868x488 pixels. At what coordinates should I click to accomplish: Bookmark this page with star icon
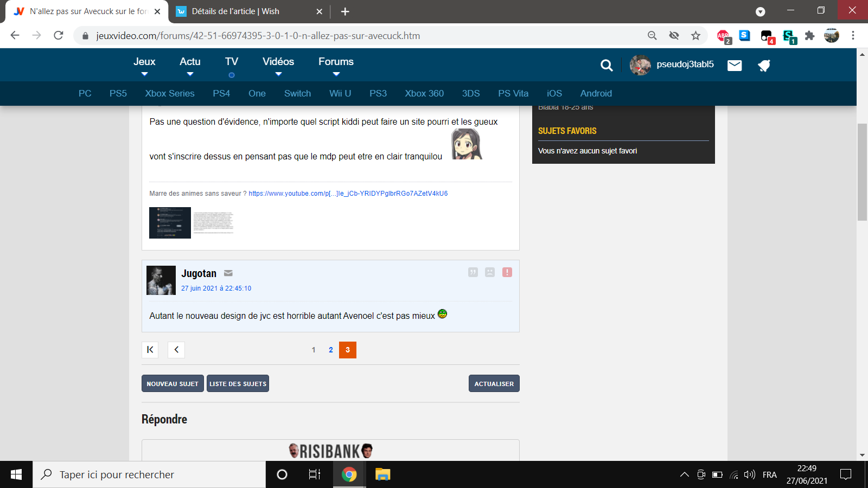pyautogui.click(x=695, y=36)
